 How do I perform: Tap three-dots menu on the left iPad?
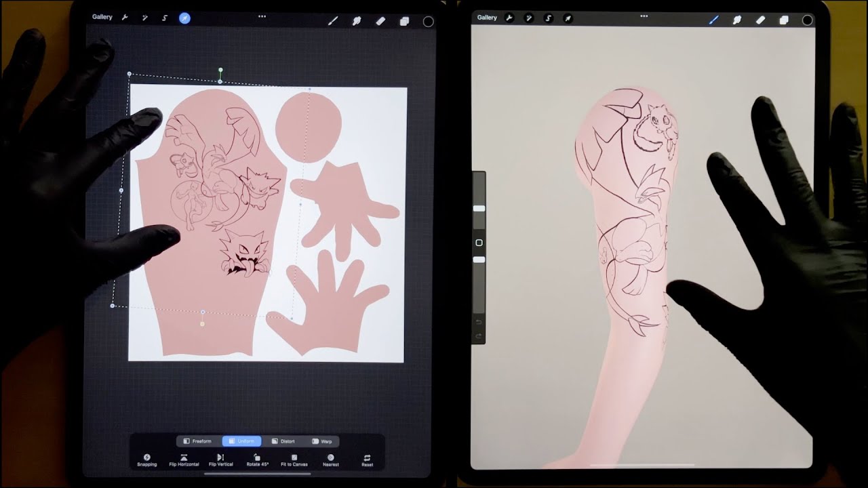tap(262, 16)
